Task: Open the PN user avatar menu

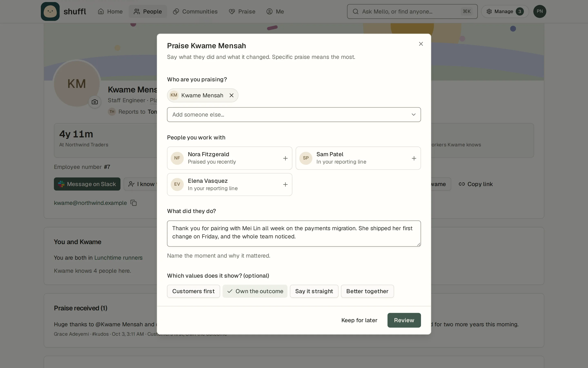Action: click(540, 11)
